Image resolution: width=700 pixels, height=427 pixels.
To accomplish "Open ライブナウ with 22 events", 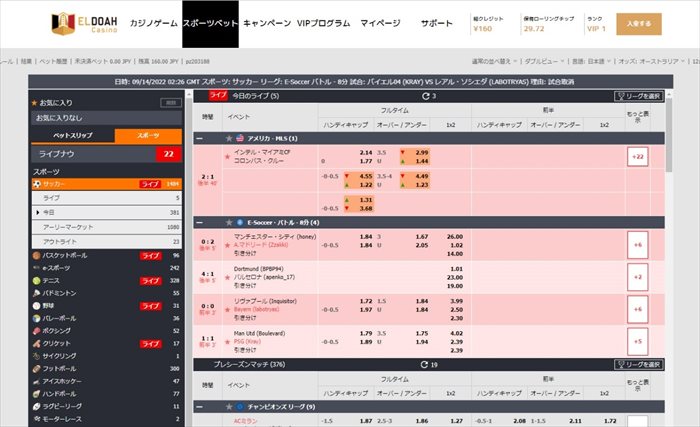I will pyautogui.click(x=107, y=154).
